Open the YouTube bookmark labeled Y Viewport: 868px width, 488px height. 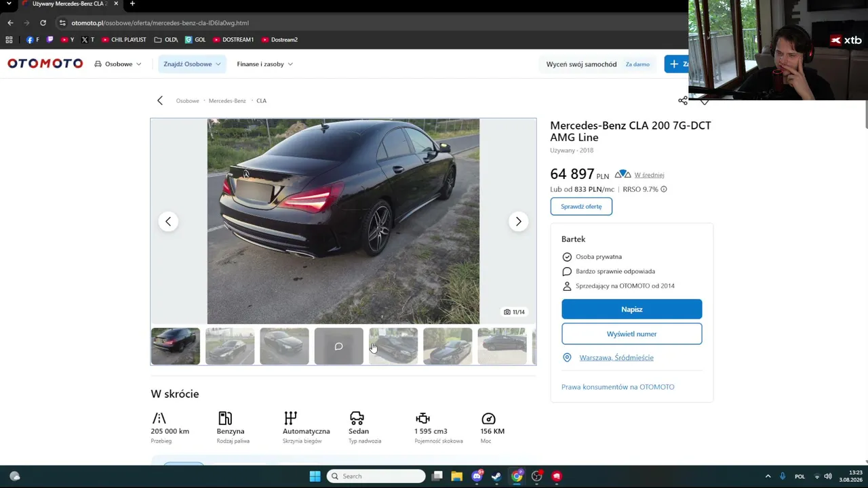(x=67, y=39)
